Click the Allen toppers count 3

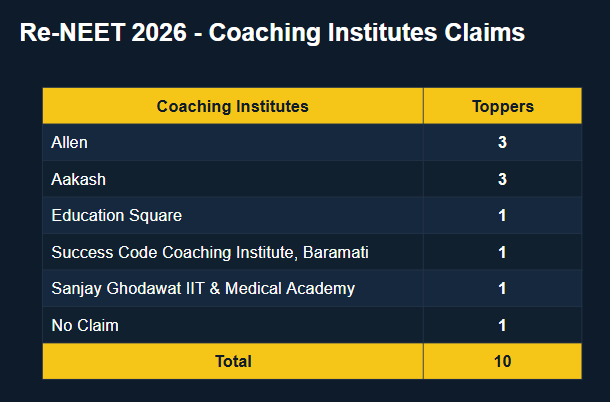502,142
